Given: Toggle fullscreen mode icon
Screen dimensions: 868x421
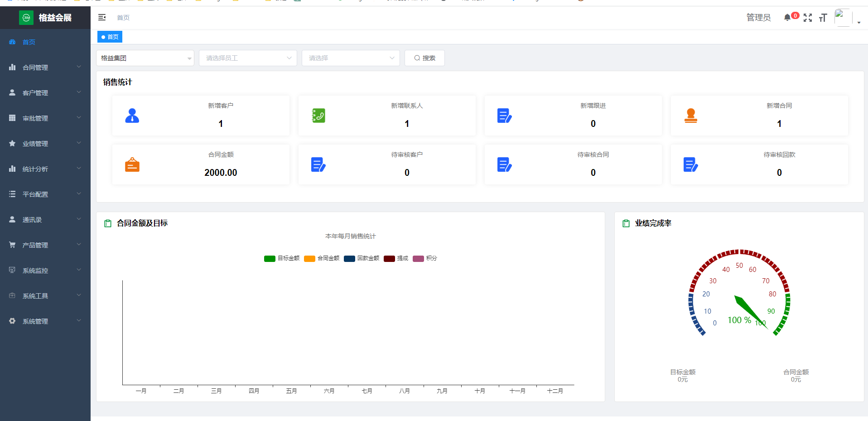Looking at the screenshot, I should coord(808,18).
